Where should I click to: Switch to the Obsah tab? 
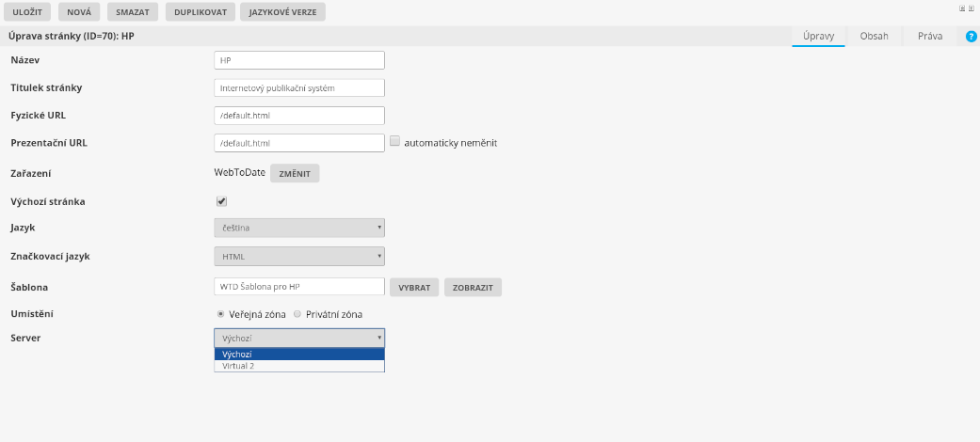pos(874,37)
